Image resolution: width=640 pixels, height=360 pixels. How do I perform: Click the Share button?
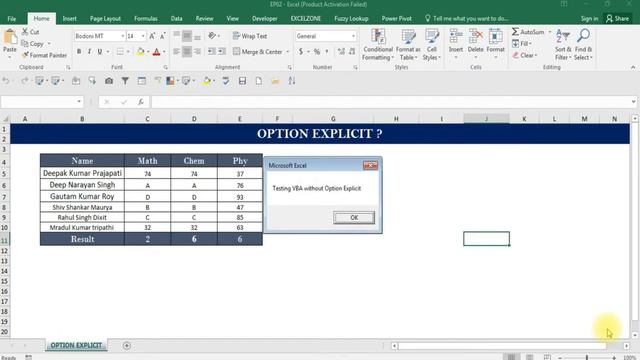(618, 19)
